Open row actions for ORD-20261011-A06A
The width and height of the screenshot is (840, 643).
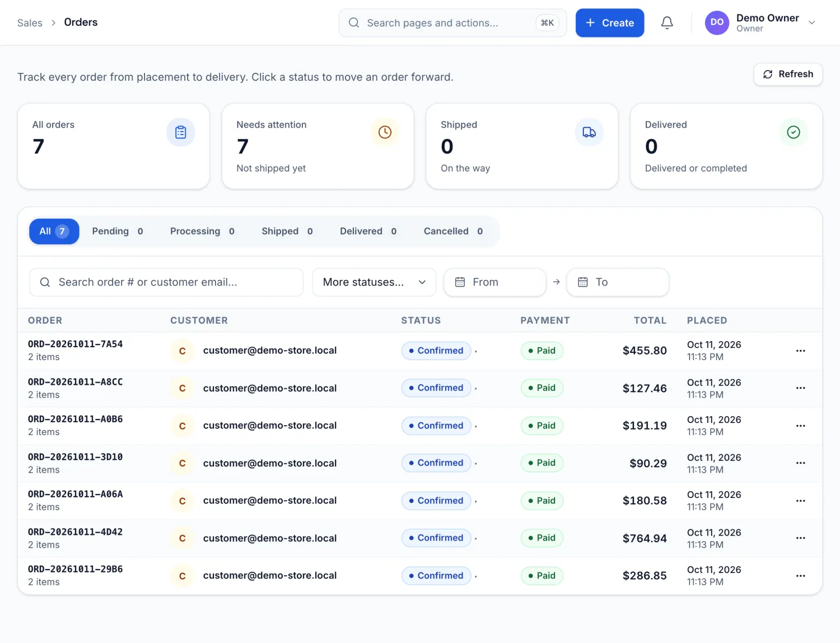coord(801,501)
